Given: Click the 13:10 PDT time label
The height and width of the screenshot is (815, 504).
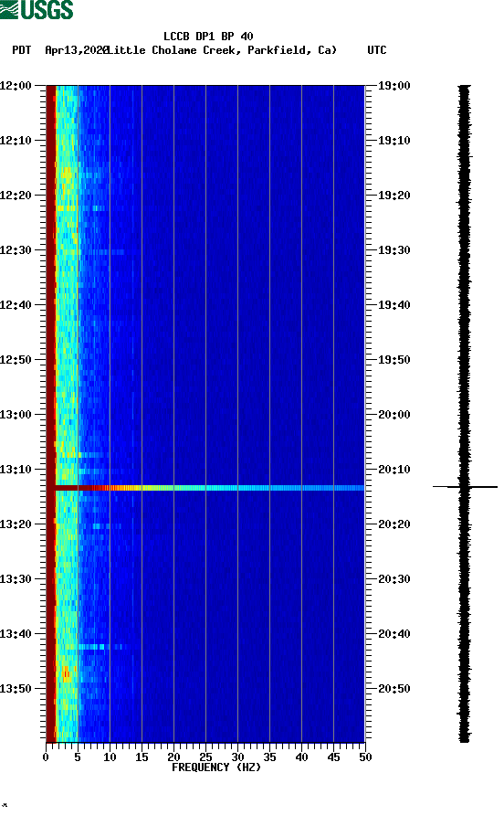Looking at the screenshot, I should pyautogui.click(x=16, y=470).
